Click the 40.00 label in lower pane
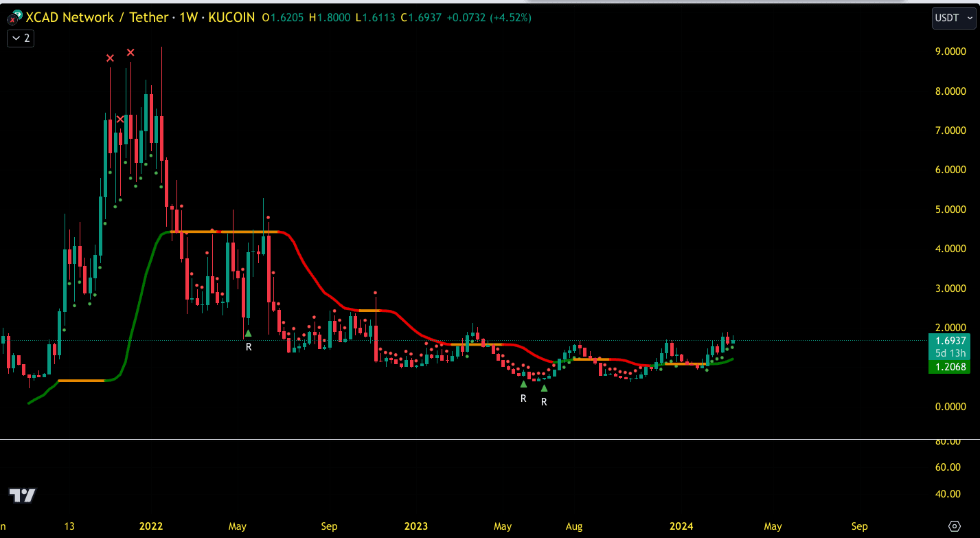The width and height of the screenshot is (980, 538). [x=948, y=494]
